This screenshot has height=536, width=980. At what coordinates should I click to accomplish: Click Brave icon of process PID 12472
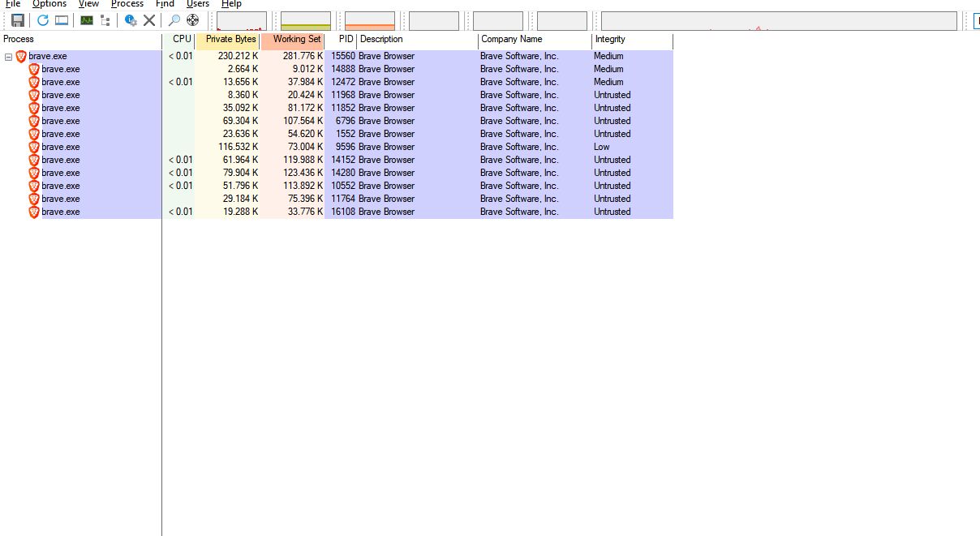[x=34, y=82]
